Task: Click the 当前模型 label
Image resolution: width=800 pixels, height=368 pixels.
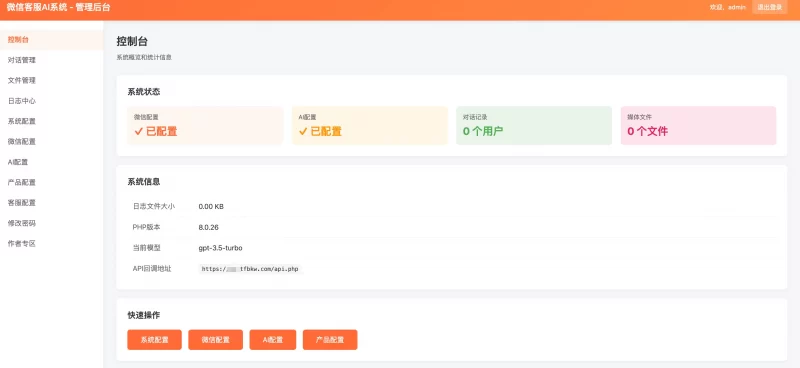Action: coord(146,248)
